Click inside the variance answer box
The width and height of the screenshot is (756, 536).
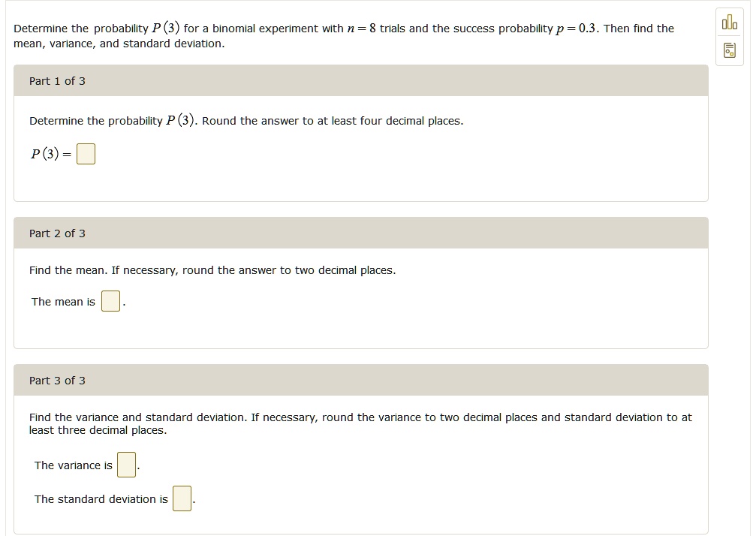tap(126, 465)
